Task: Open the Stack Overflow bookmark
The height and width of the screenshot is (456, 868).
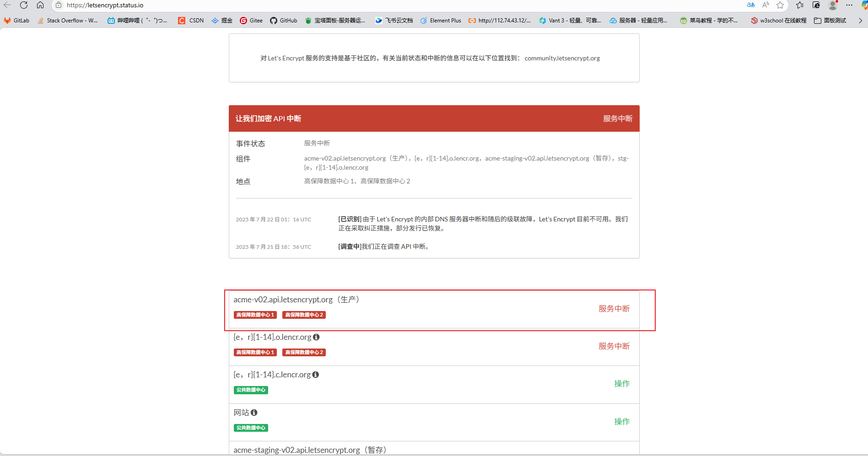Action: click(67, 21)
